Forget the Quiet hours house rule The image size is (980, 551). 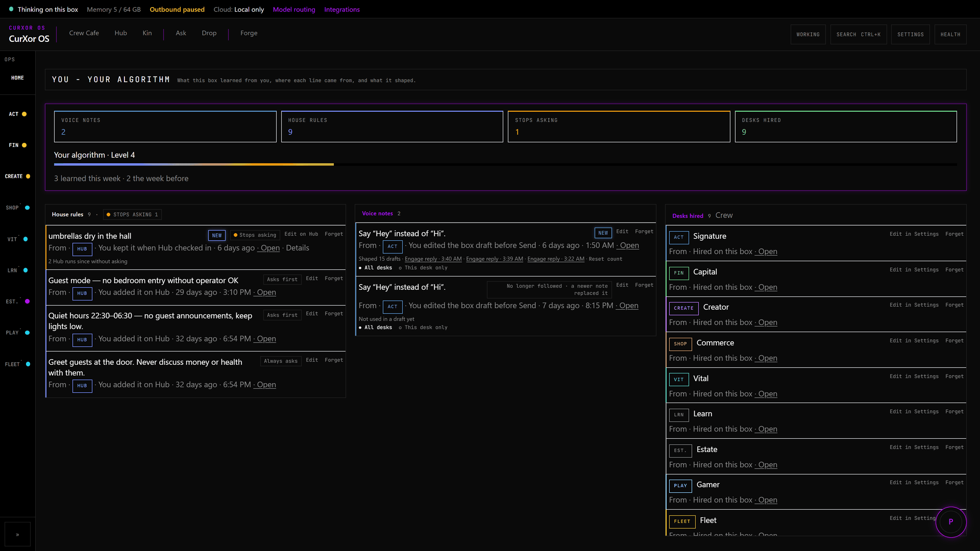[334, 314]
